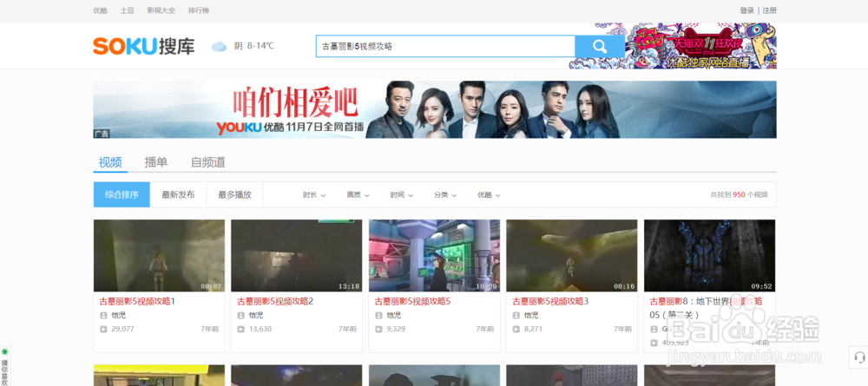Expand the 时长 duration filter

point(314,195)
